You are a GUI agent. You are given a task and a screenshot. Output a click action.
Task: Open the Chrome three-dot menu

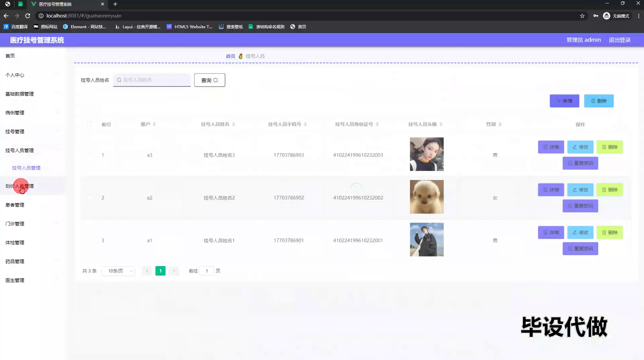pyautogui.click(x=639, y=16)
